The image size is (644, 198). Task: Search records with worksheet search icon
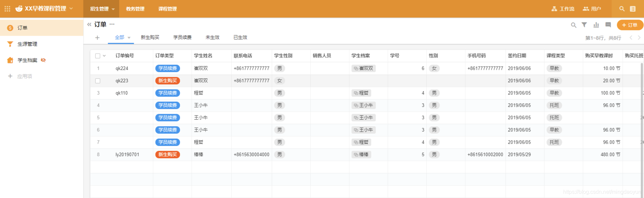574,25
